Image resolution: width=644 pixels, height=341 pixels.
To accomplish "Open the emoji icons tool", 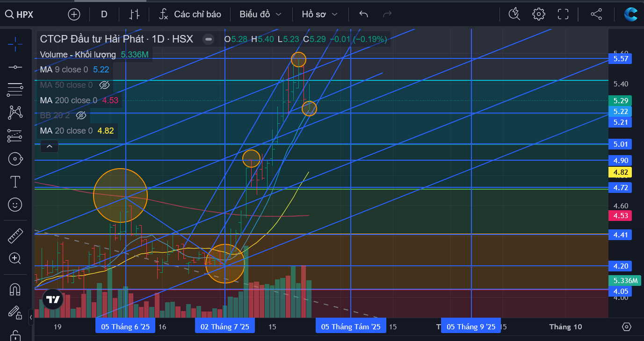I will point(15,205).
